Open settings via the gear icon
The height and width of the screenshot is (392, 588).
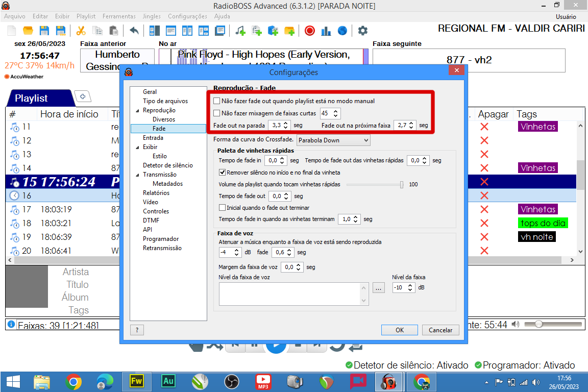click(362, 31)
